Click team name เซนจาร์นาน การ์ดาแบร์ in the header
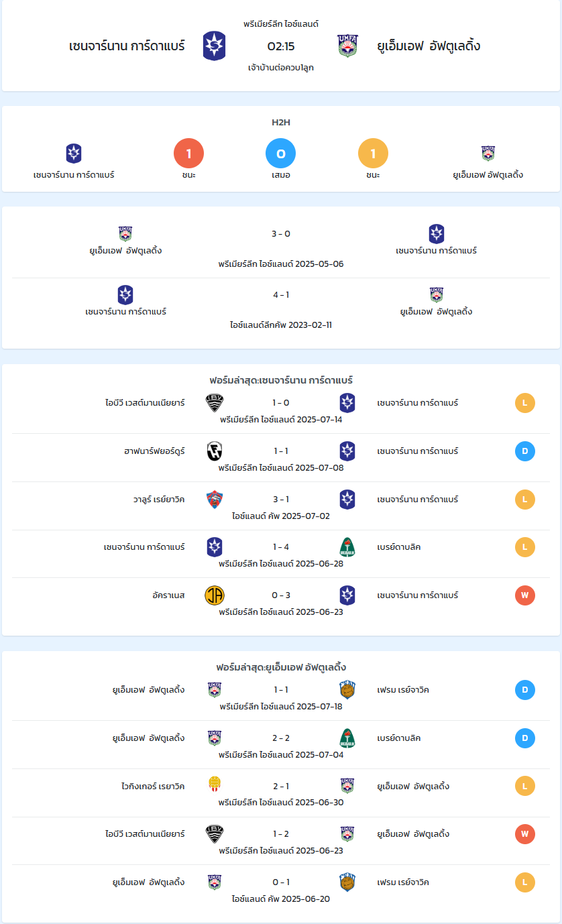The height and width of the screenshot is (924, 562). tap(127, 46)
